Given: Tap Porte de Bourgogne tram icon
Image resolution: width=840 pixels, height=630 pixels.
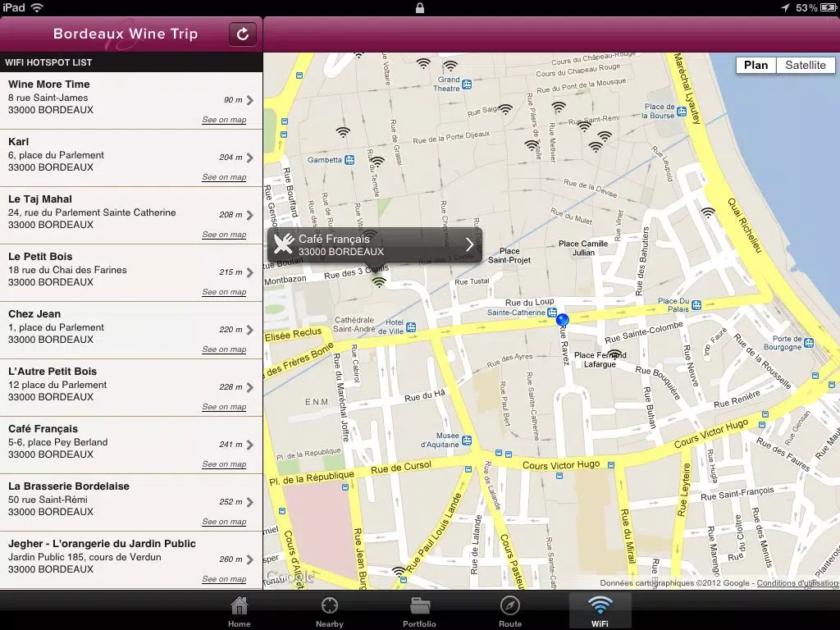Looking at the screenshot, I should pos(809,343).
